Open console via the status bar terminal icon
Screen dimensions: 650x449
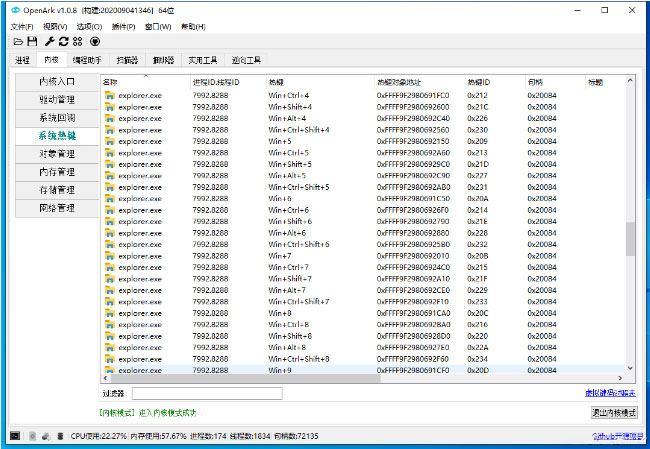(x=15, y=436)
